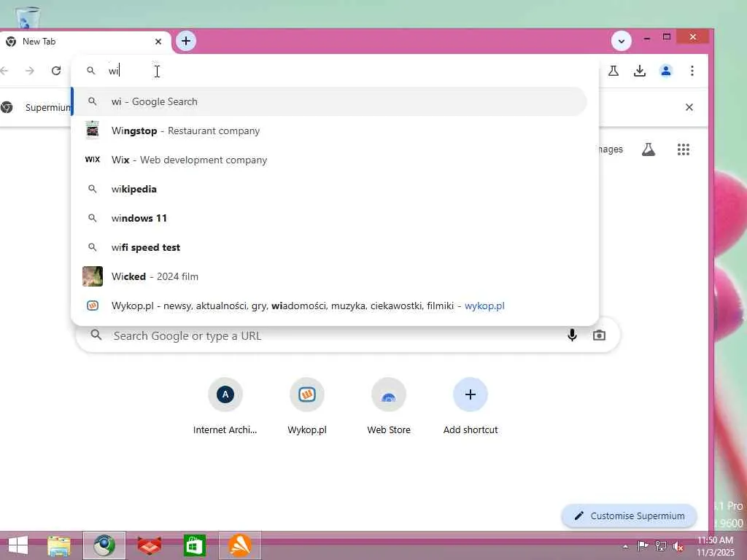Open a new tab with the plus button
Screen dimensions: 747x560
[x=186, y=41]
